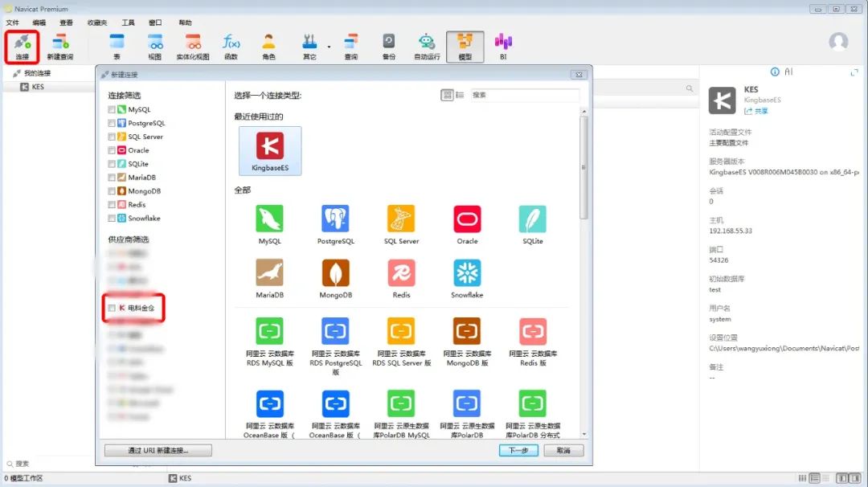The width and height of the screenshot is (868, 487).
Task: Select the 模型 (Model) toolbar icon
Action: 465,47
